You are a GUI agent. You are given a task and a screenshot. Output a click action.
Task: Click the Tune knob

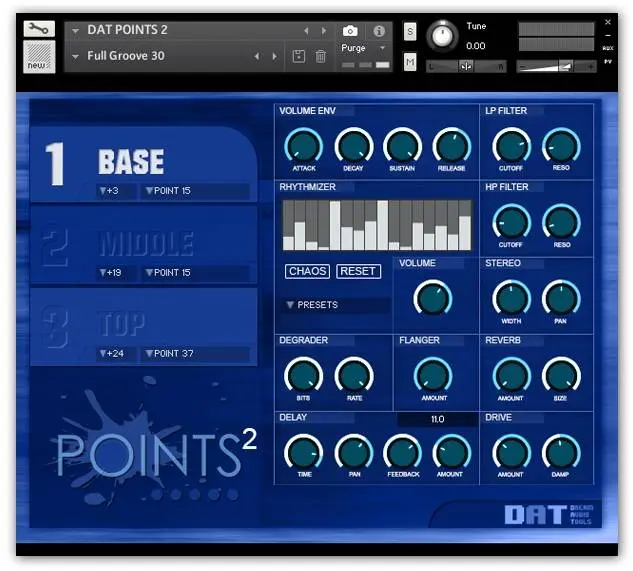[x=442, y=36]
